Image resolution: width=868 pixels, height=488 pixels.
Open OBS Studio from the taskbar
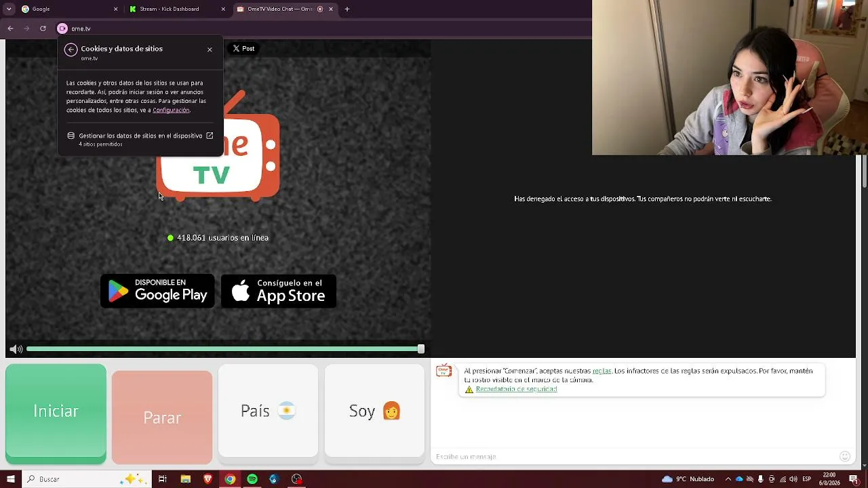[296, 479]
